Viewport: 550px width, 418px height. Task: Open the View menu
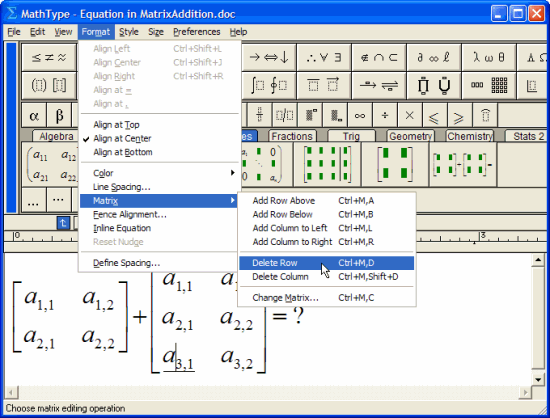pos(63,32)
